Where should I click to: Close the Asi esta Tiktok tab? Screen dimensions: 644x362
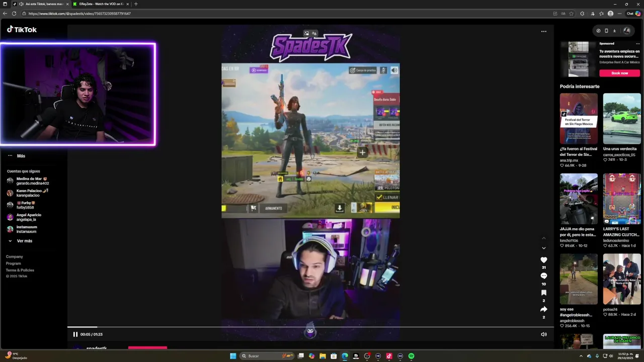tap(67, 4)
